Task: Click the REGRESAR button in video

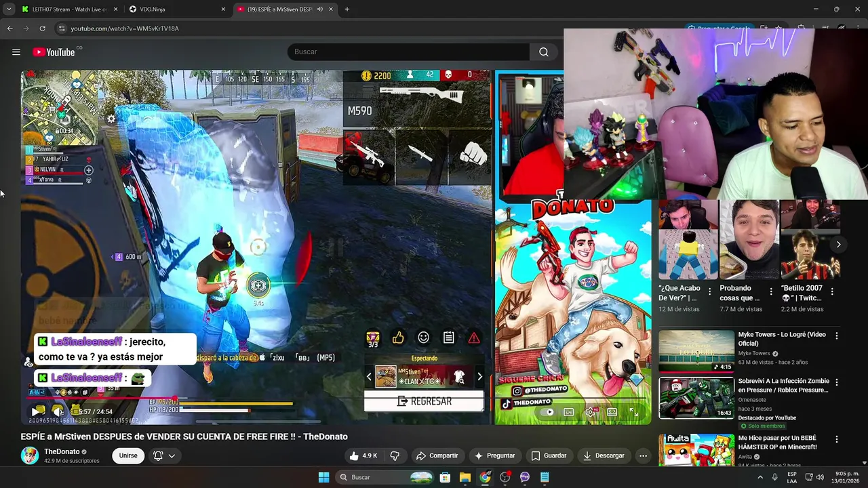Action: pos(424,401)
